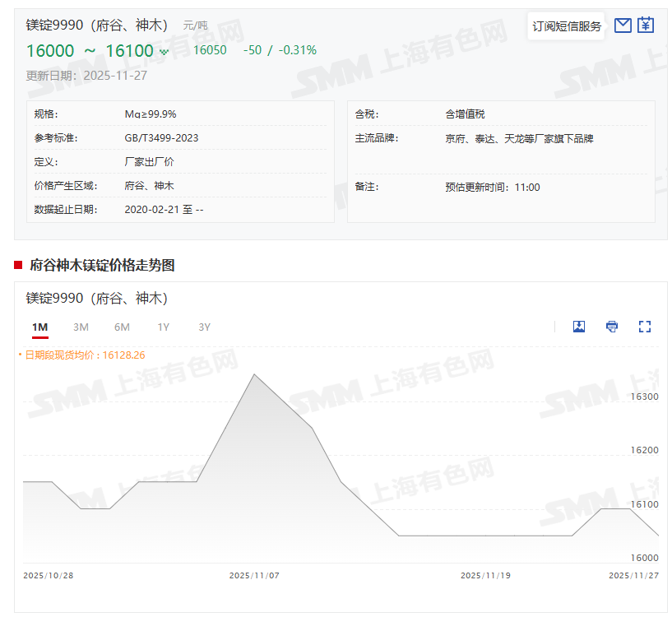Click the 订阅短信服务 tooltip button

(x=567, y=26)
